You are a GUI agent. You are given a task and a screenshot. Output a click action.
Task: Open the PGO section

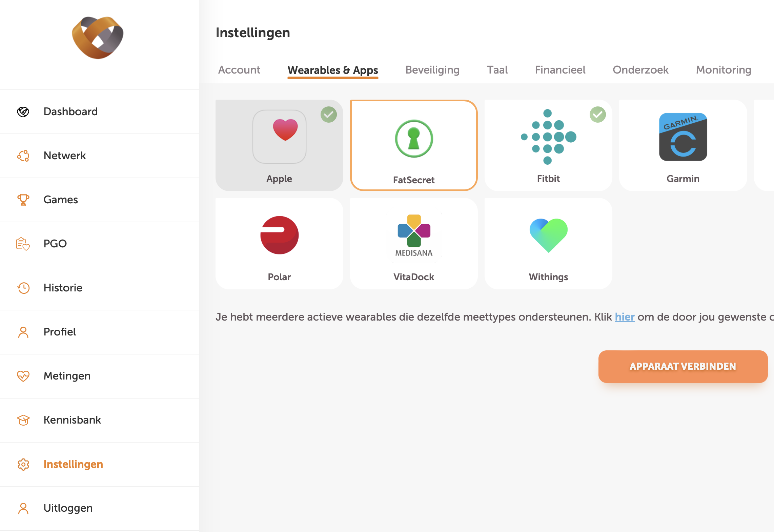click(55, 243)
